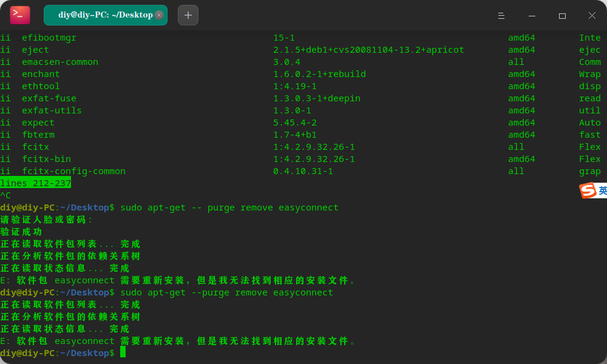Image resolution: width=607 pixels, height=364 pixels.
Task: Click the command 'sudo apt-get -- purge remove easyconnect'
Action: [229, 207]
